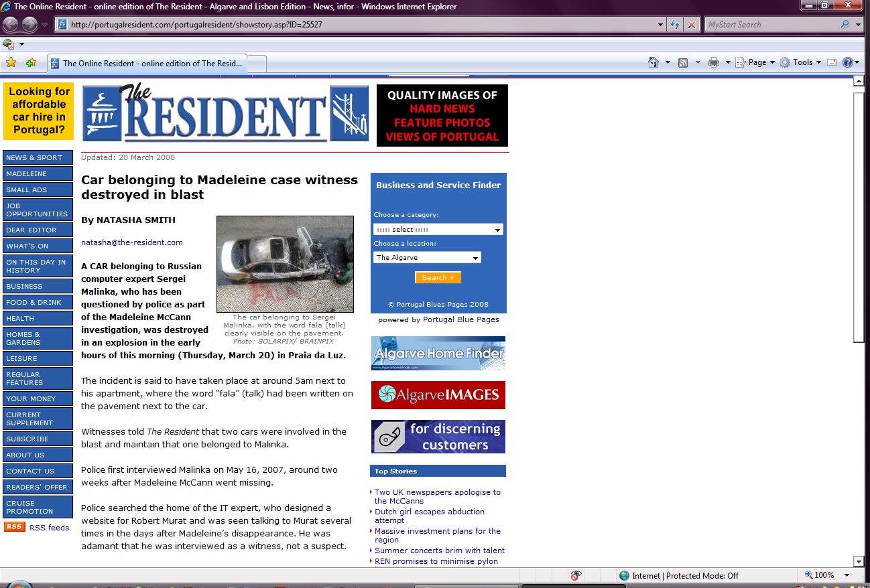Click the Refresh page icon
This screenshot has height=588, width=870.
[676, 25]
